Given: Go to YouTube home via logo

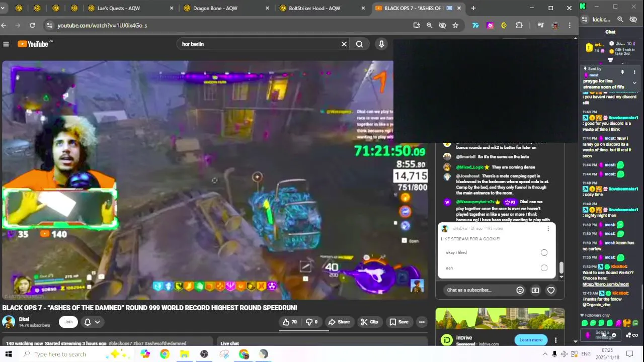Looking at the screenshot, I should [x=33, y=44].
